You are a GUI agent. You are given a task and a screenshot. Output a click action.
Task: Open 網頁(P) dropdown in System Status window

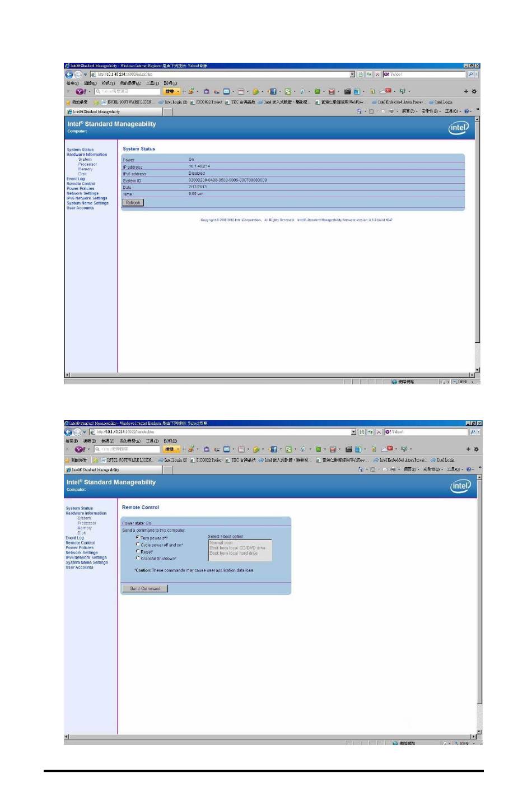tap(410, 111)
